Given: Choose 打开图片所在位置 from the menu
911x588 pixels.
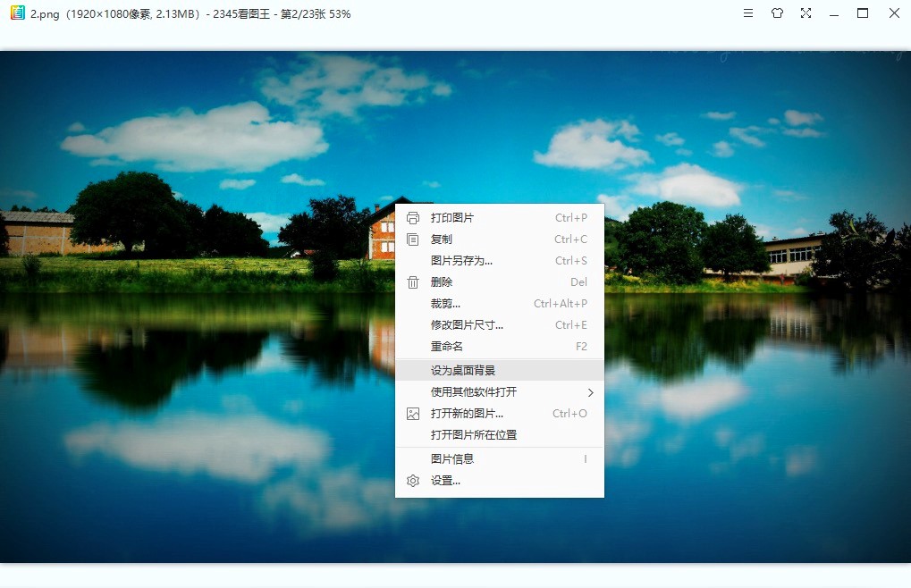Looking at the screenshot, I should (500, 435).
